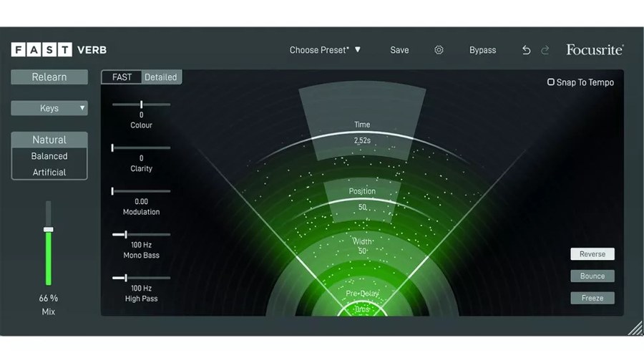Toggle the Reverse button

pyautogui.click(x=592, y=254)
